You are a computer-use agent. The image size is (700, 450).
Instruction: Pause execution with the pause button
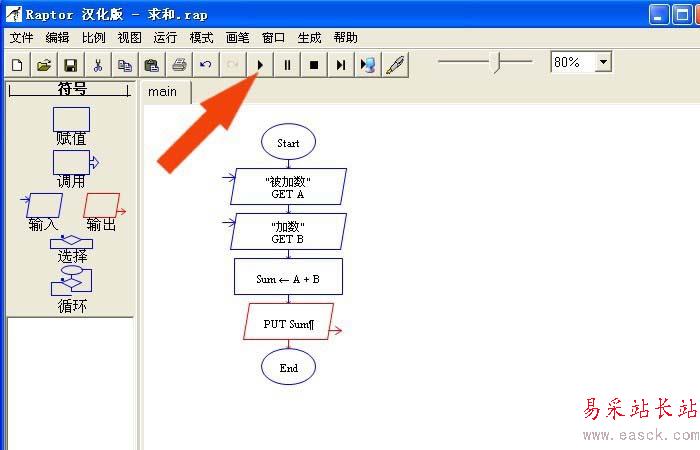287,65
